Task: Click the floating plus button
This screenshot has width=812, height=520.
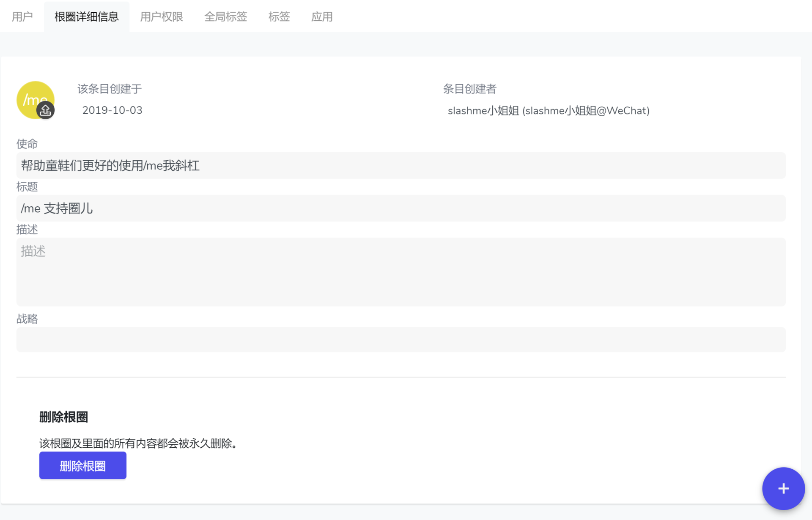Action: pyautogui.click(x=783, y=488)
